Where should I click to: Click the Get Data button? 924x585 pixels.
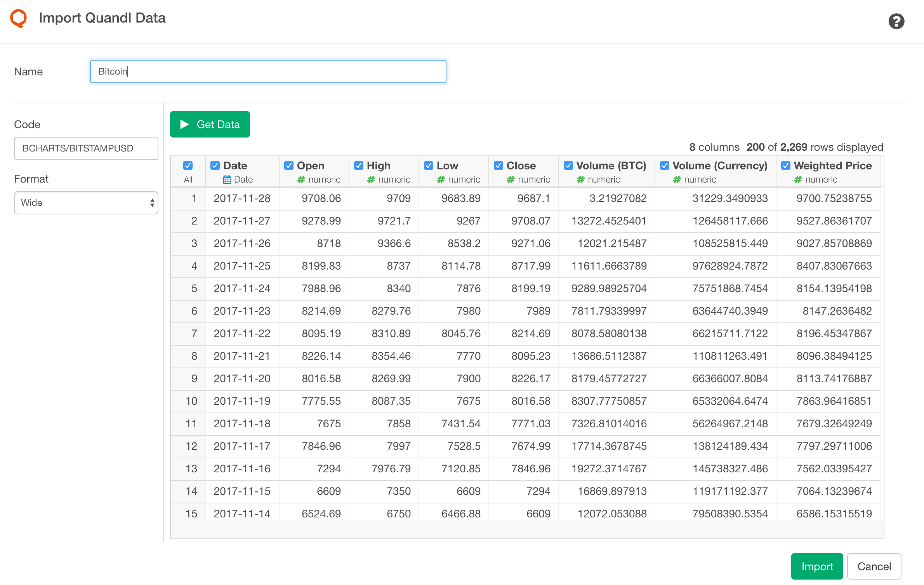click(210, 124)
